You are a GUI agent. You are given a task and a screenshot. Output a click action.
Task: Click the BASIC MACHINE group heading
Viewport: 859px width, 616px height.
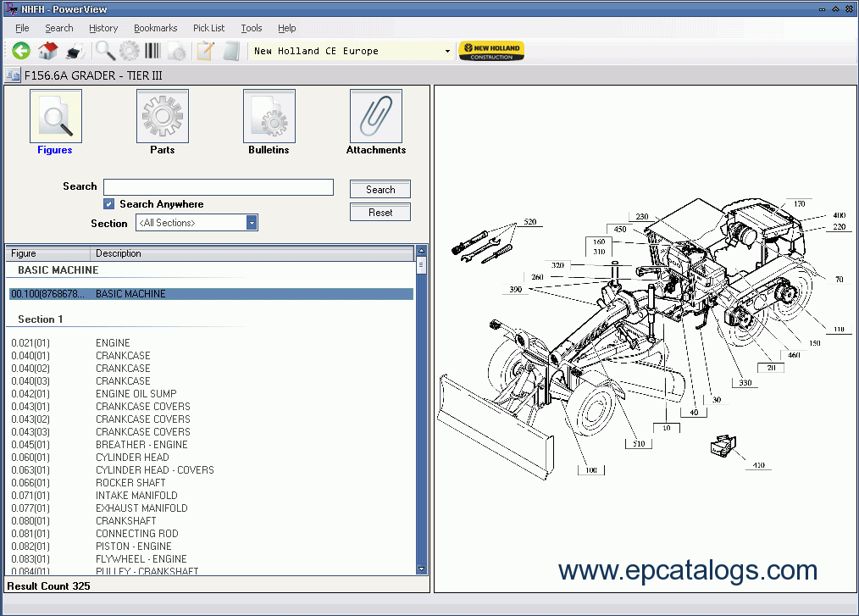pyautogui.click(x=58, y=269)
